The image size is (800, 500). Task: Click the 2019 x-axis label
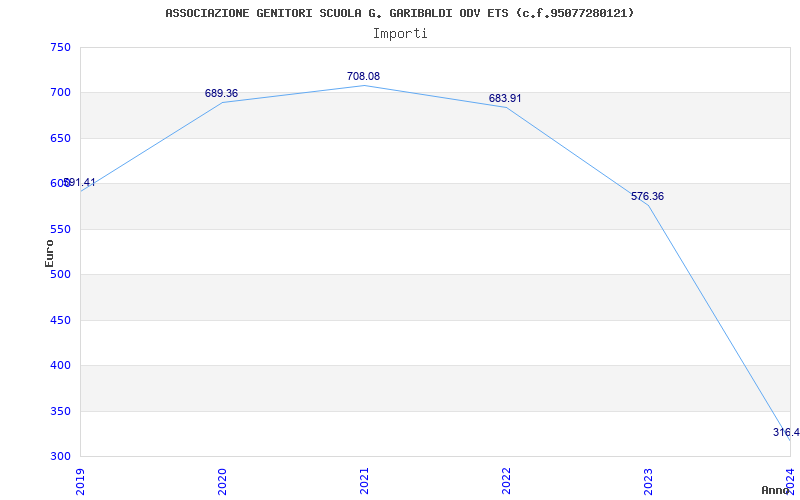tap(80, 481)
